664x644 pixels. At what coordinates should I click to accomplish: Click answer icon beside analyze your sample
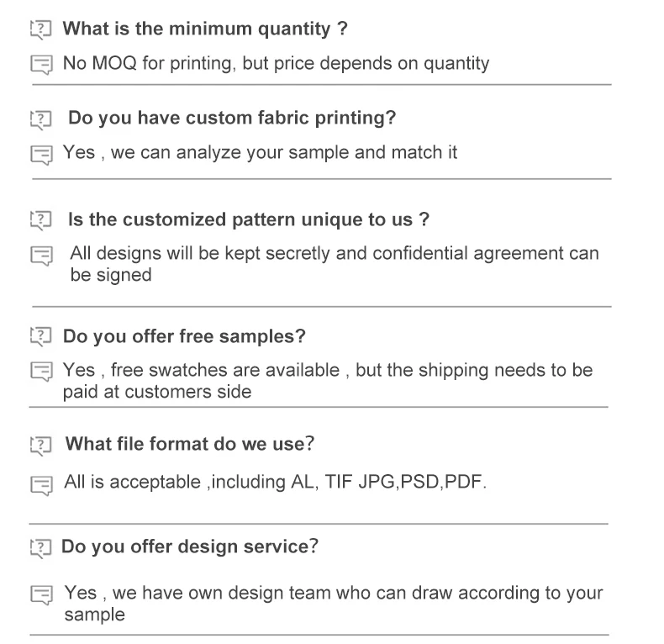tap(41, 155)
